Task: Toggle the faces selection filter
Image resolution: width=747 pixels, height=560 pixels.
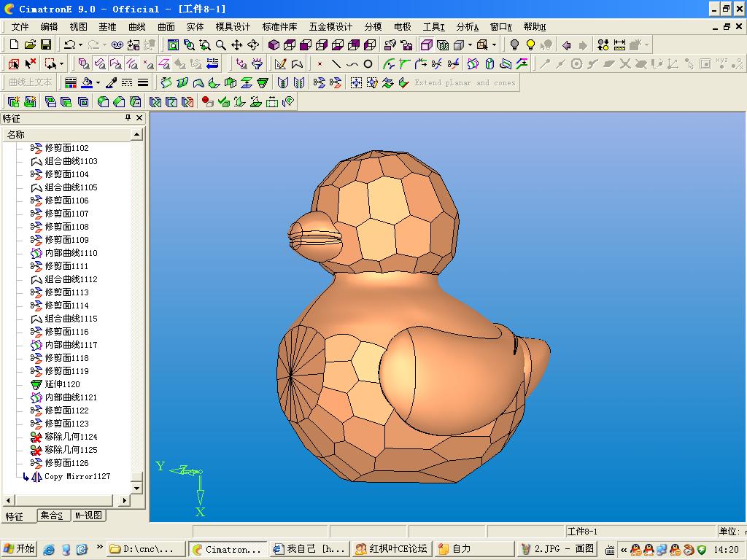Action: (99, 64)
